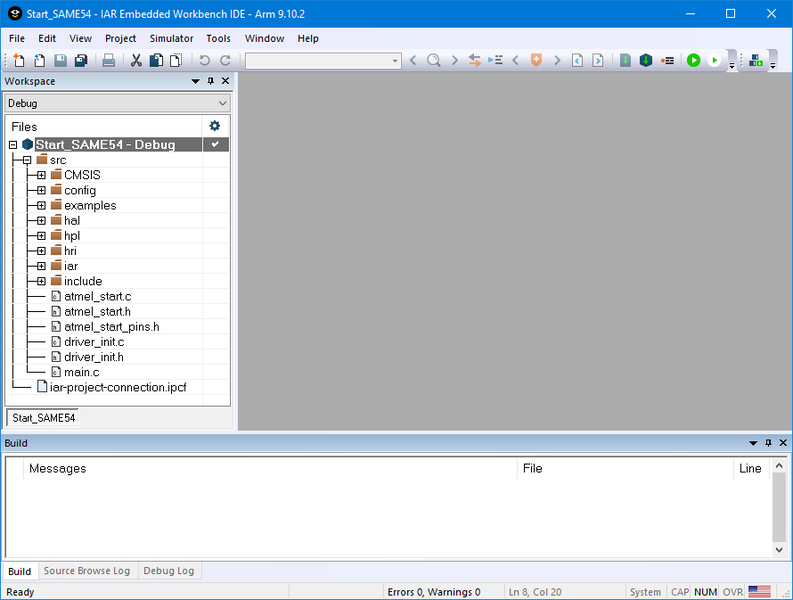The height and width of the screenshot is (600, 793).
Task: Open the Debug configuration dropdown
Action: click(117, 103)
